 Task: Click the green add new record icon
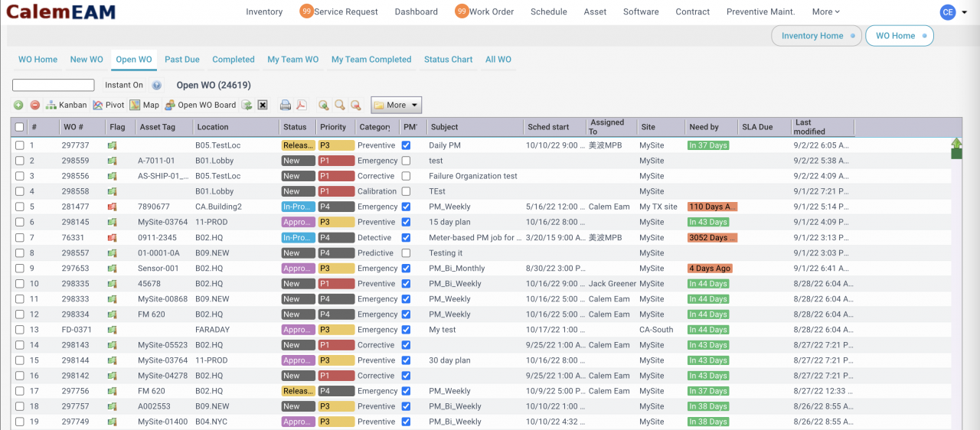(x=18, y=105)
